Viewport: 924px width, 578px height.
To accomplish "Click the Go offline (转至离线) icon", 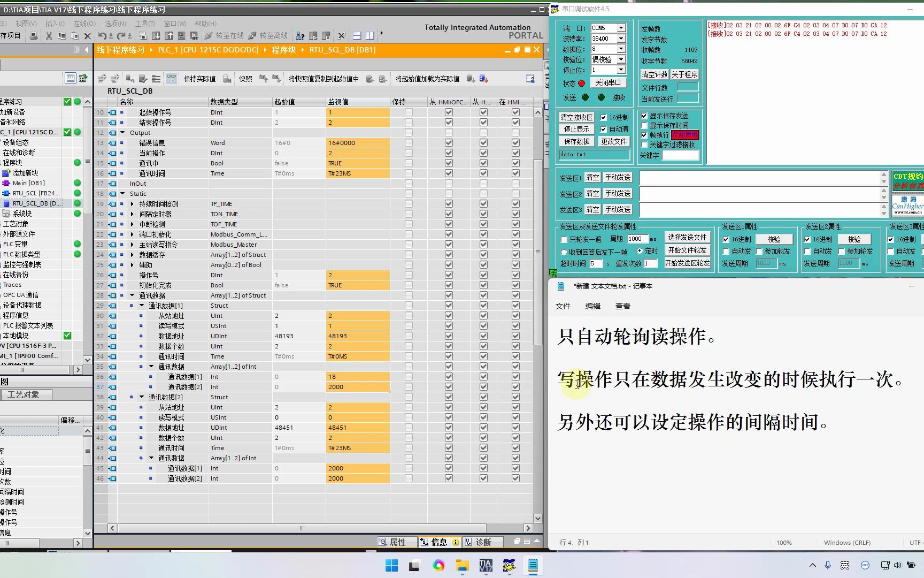I will tap(274, 35).
